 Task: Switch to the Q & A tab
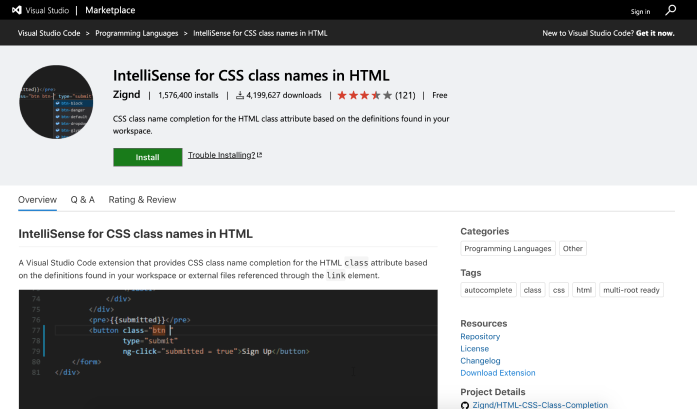pos(83,200)
